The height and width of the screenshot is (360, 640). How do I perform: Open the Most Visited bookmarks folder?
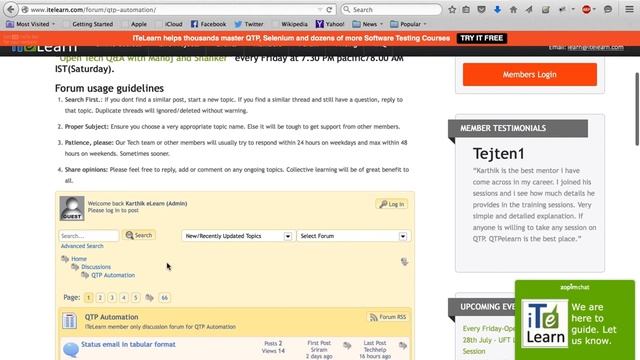click(x=31, y=24)
